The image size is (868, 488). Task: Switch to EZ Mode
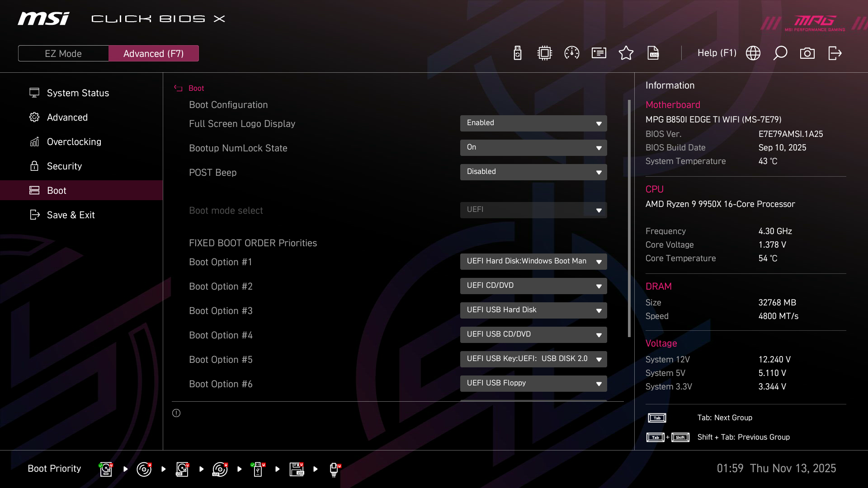click(x=63, y=53)
